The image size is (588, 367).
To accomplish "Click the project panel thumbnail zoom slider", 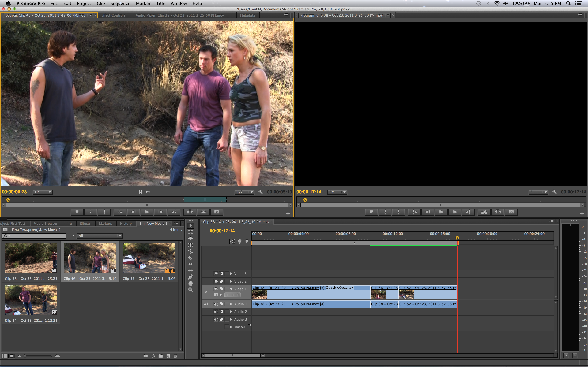I will pos(25,356).
